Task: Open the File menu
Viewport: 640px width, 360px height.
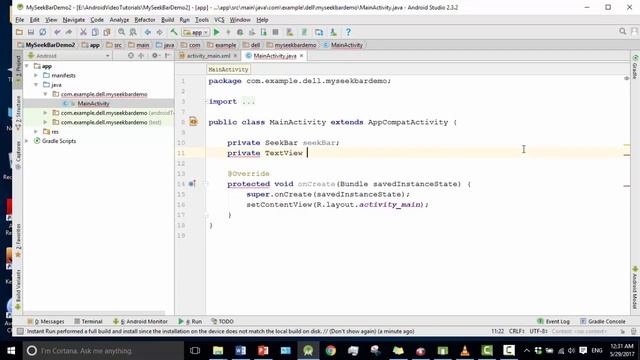Action: click(x=20, y=20)
